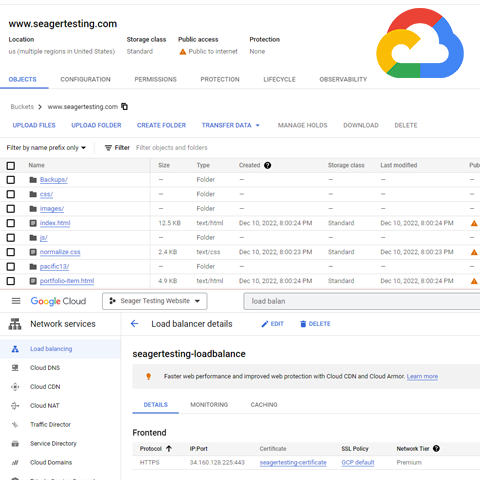Click the Cloud NAT sidebar icon

point(15,406)
